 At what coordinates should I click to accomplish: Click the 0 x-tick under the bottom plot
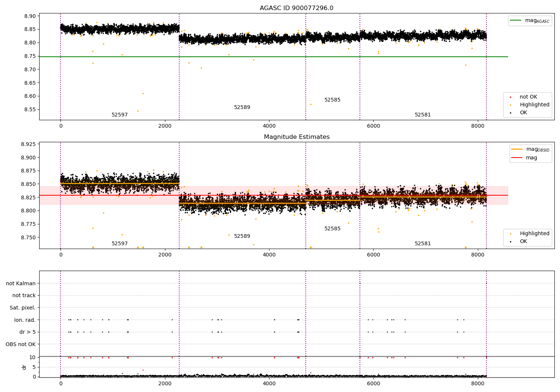pyautogui.click(x=60, y=383)
